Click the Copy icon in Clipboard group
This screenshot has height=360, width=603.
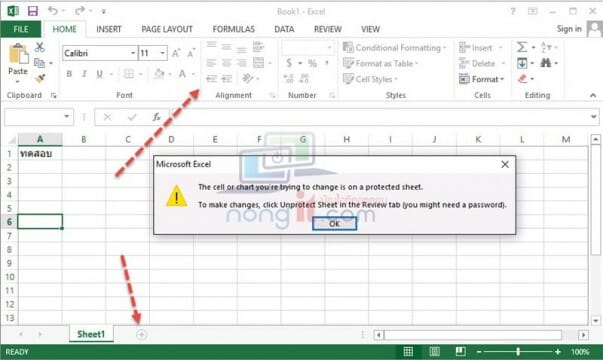point(39,62)
